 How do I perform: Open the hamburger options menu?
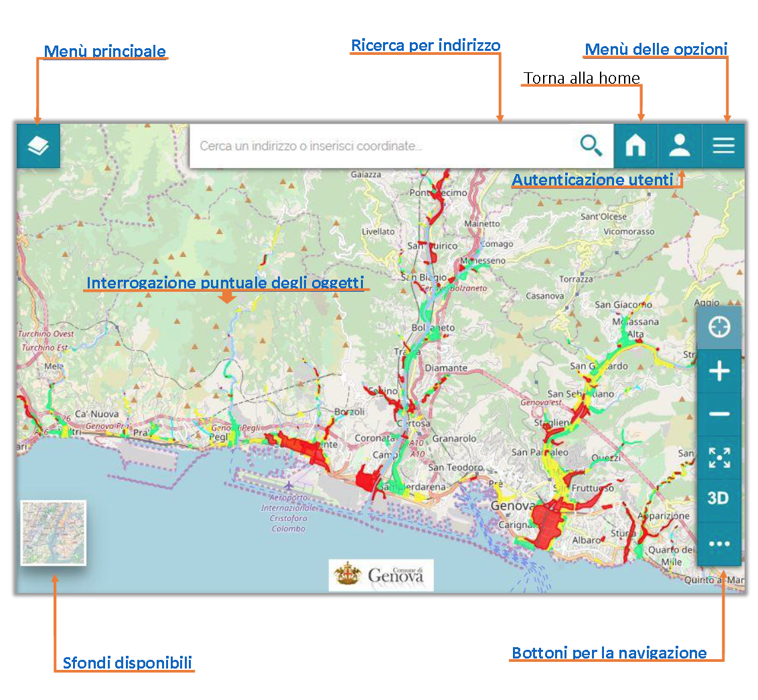[723, 145]
